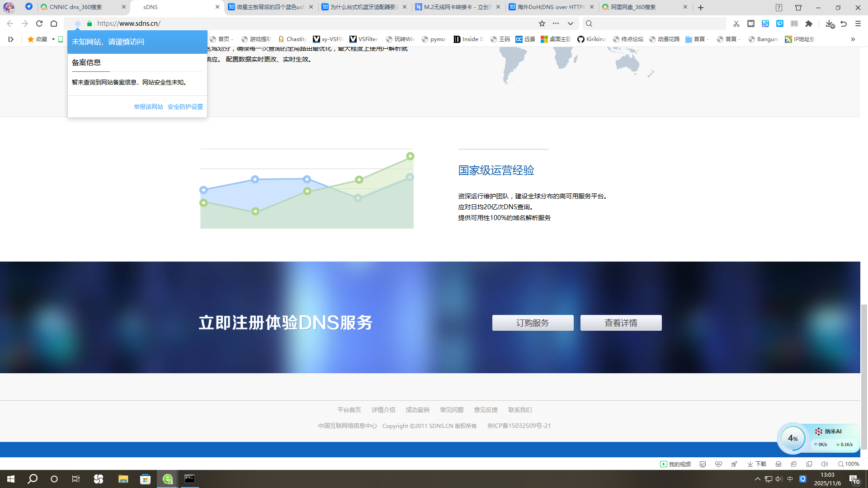Open the translate extension icon
This screenshot has height=488, width=868.
coord(765,23)
